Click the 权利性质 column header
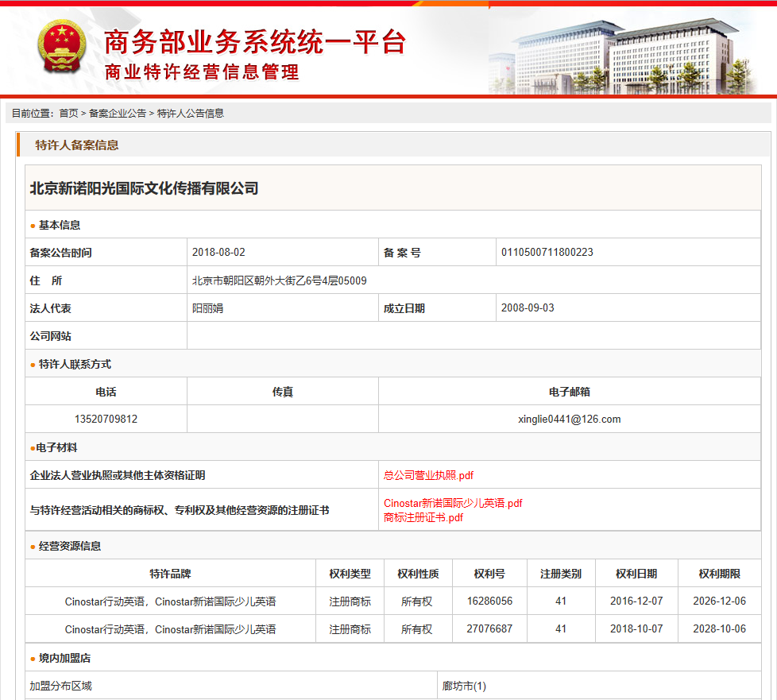 pos(418,574)
